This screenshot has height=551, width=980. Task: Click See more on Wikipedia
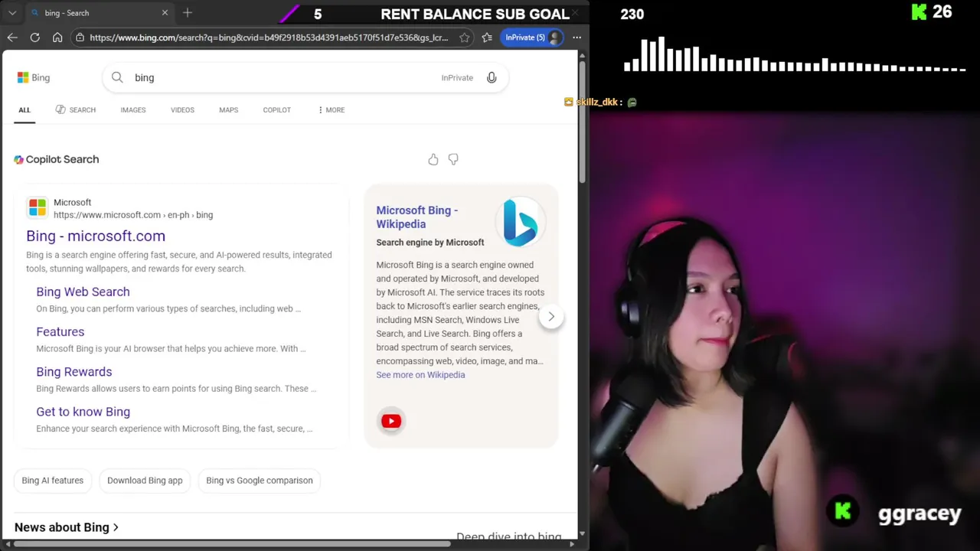click(x=420, y=375)
